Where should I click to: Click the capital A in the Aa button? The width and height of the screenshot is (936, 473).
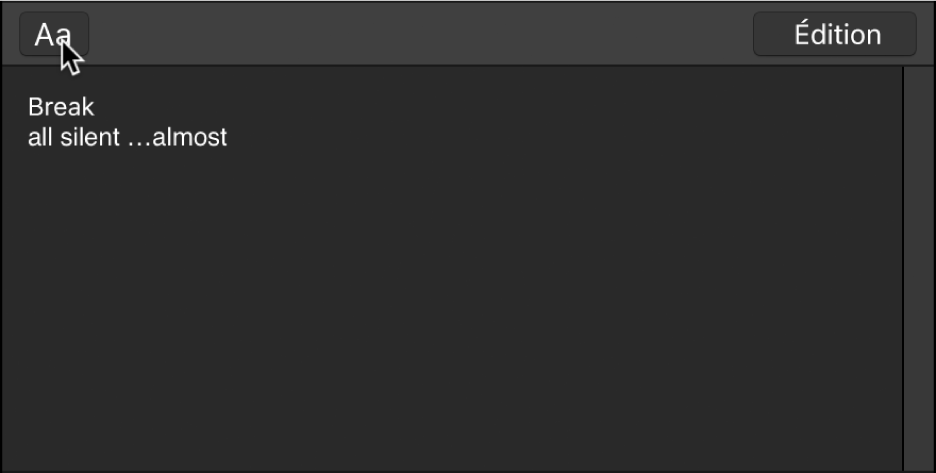[x=44, y=35]
